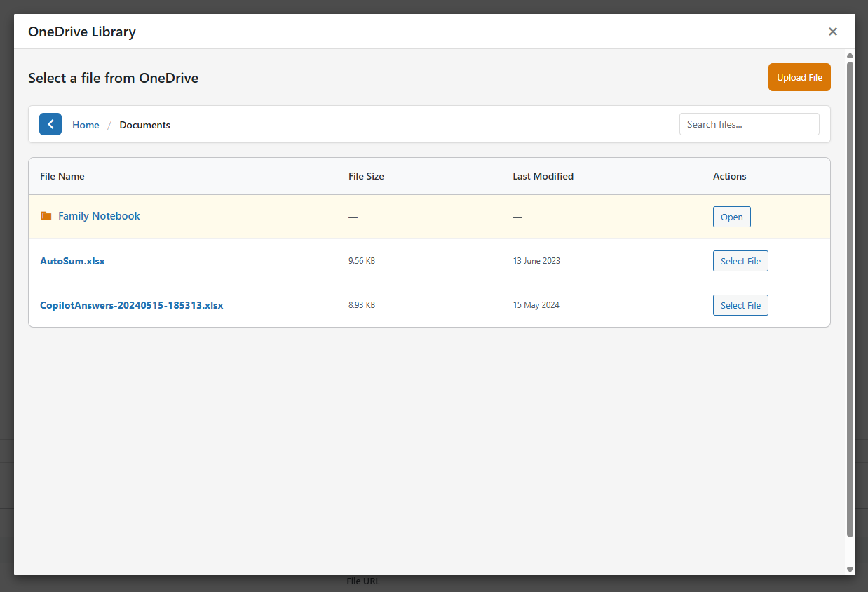
Task: Navigate to Home via the breadcrumb
Action: pos(86,124)
